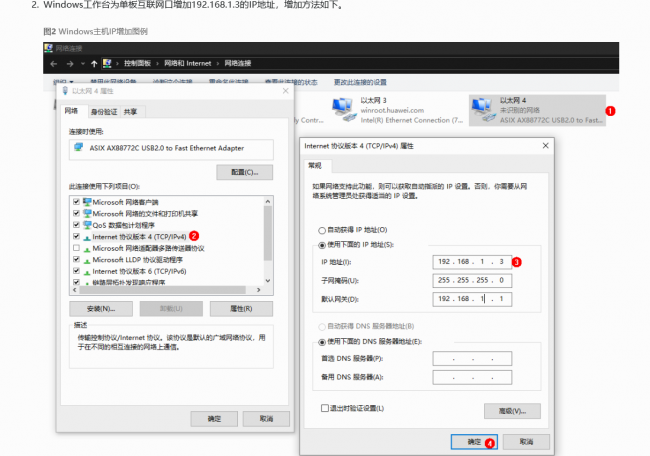
Task: Click the 属性(R) button
Action: coord(241,309)
